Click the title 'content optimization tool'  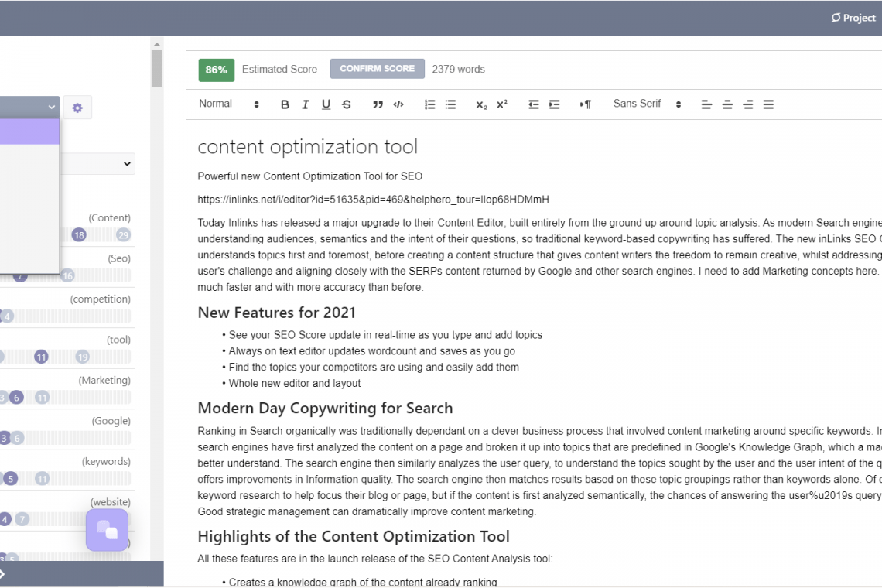308,147
